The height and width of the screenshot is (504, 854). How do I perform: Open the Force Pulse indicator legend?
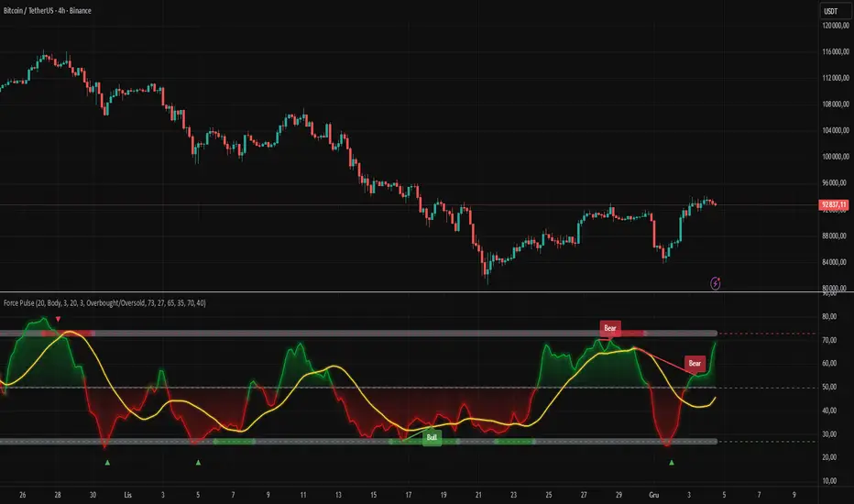point(104,303)
